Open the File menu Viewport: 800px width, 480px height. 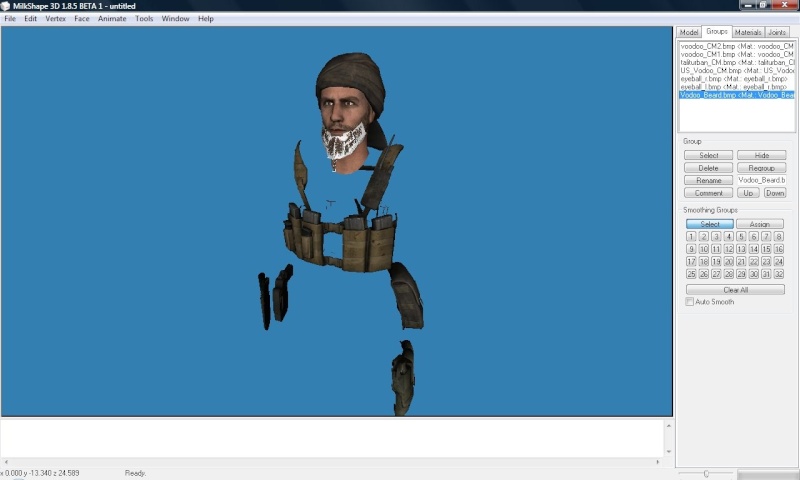pos(10,18)
